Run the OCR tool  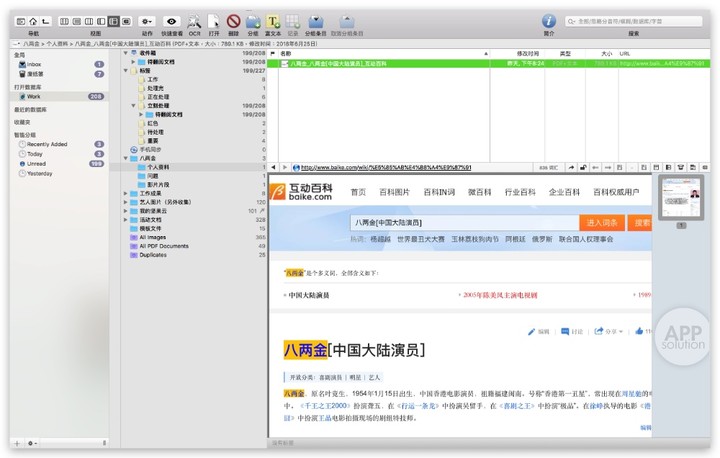pyautogui.click(x=194, y=21)
